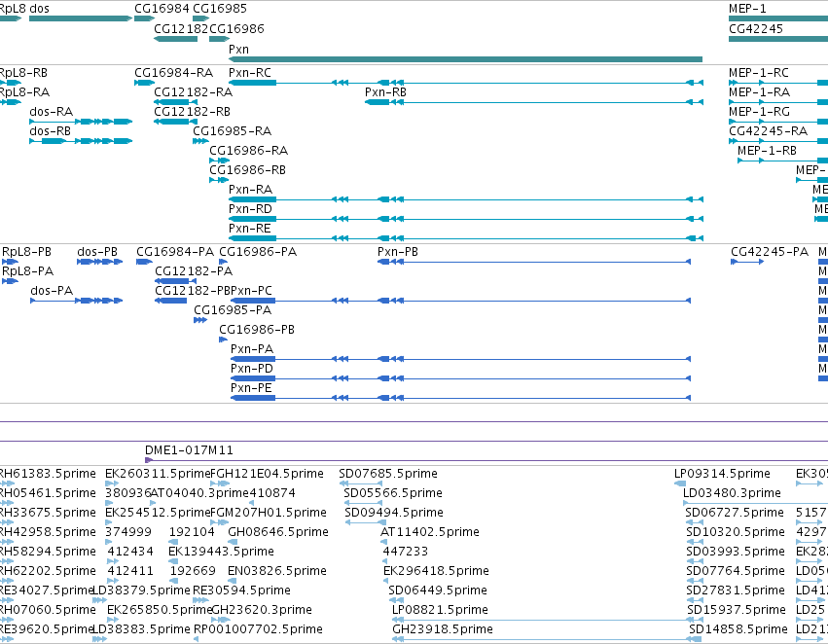
Task: Click the CG12182 gene label
Action: (x=181, y=29)
